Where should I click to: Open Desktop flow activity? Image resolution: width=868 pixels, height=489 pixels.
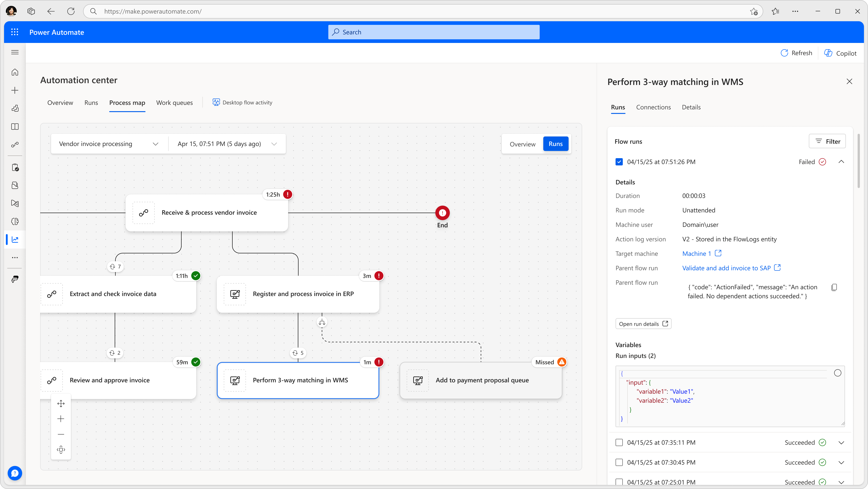(x=242, y=103)
